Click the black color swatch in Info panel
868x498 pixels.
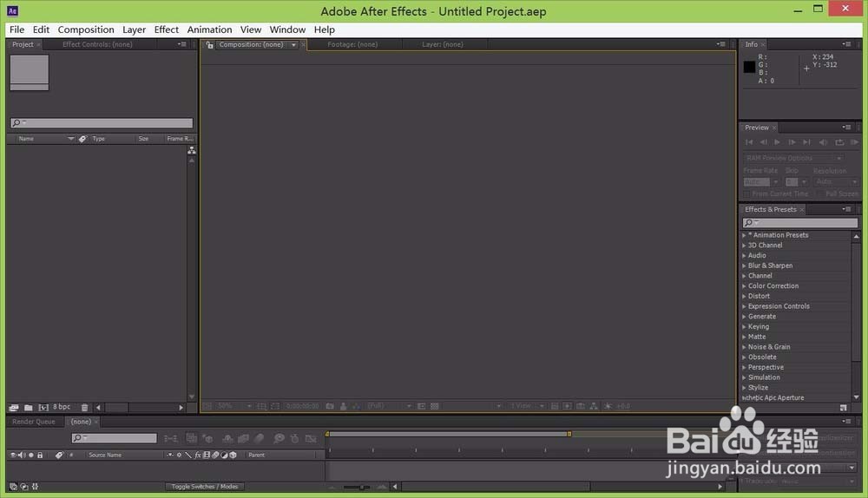[x=749, y=67]
